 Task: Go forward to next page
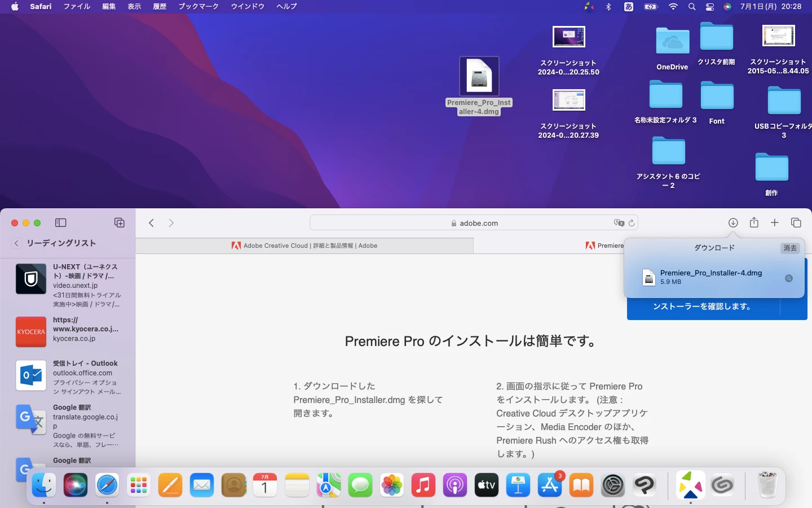[x=171, y=223]
